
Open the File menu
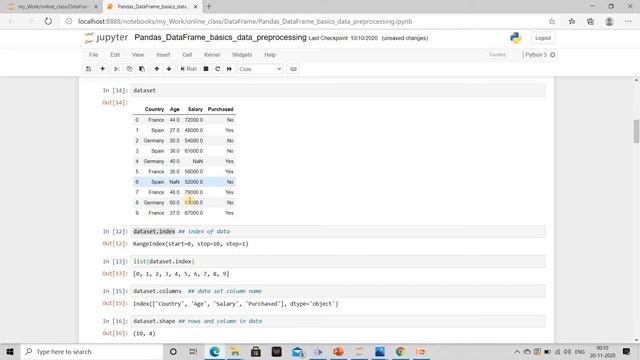point(93,55)
